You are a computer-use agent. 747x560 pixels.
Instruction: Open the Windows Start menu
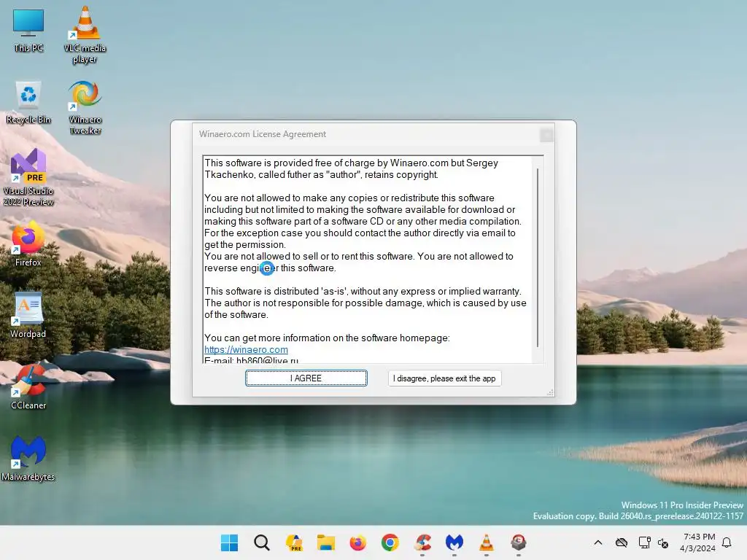[x=230, y=542]
